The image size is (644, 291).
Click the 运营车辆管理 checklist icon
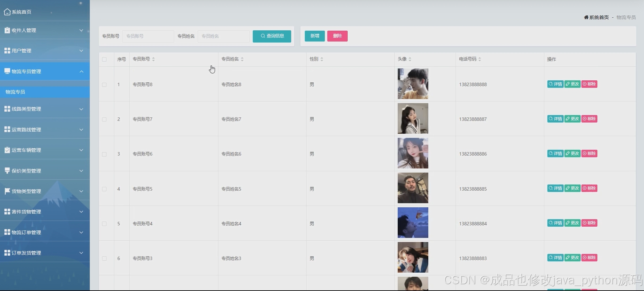click(7, 150)
